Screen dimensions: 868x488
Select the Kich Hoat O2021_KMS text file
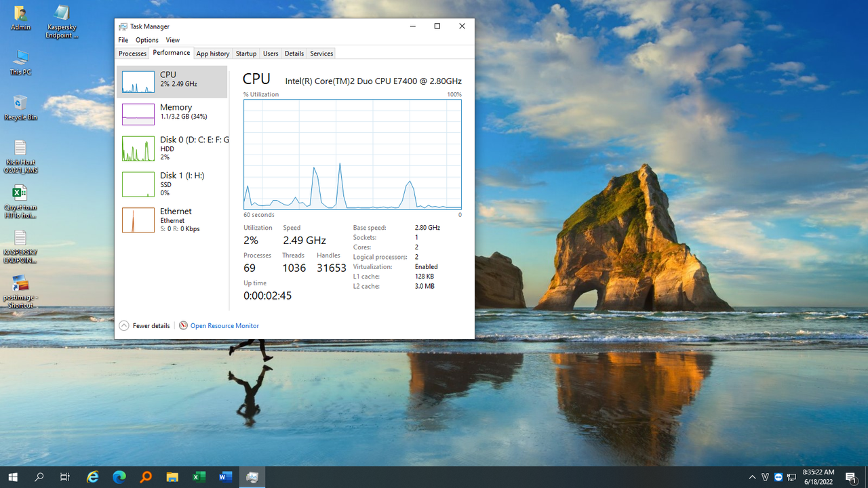tap(20, 157)
